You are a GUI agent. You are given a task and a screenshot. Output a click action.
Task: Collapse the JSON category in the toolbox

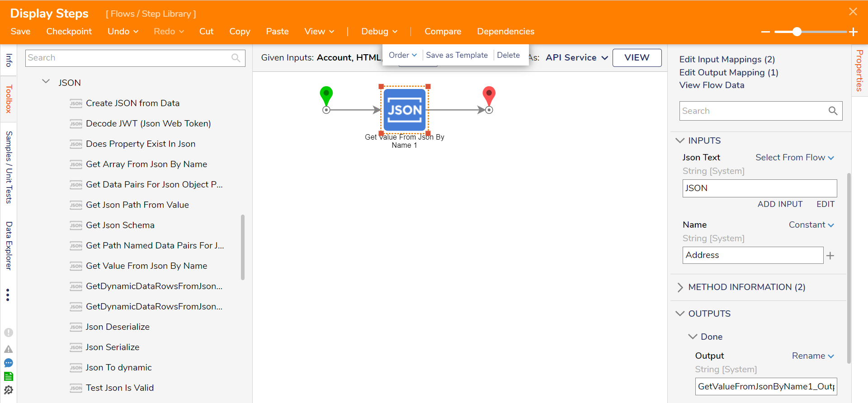[46, 82]
